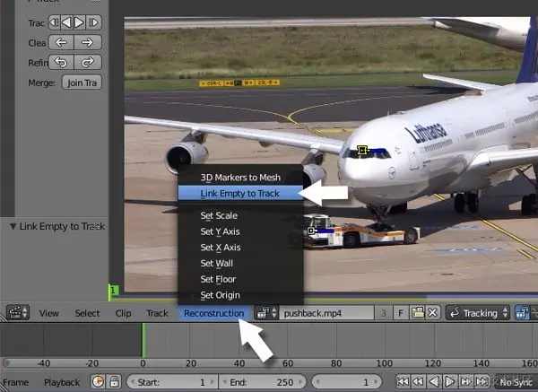
Task: Jump to timeline end frame
Action: point(481,382)
